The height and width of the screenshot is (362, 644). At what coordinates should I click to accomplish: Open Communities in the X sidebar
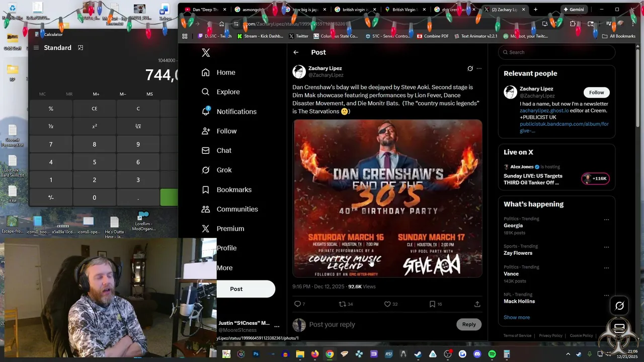click(x=229, y=209)
